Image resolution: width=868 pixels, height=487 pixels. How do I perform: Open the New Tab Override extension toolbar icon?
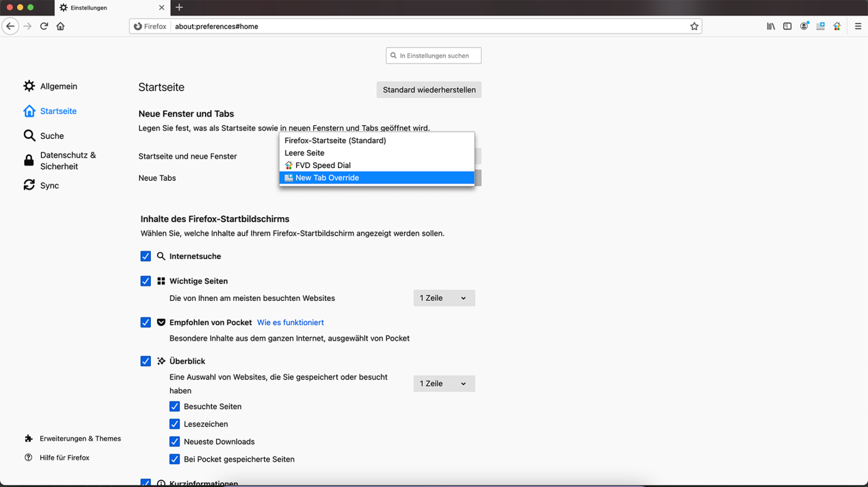click(821, 26)
